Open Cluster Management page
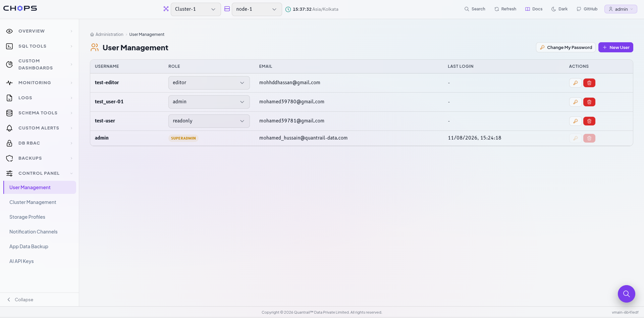 (x=33, y=202)
